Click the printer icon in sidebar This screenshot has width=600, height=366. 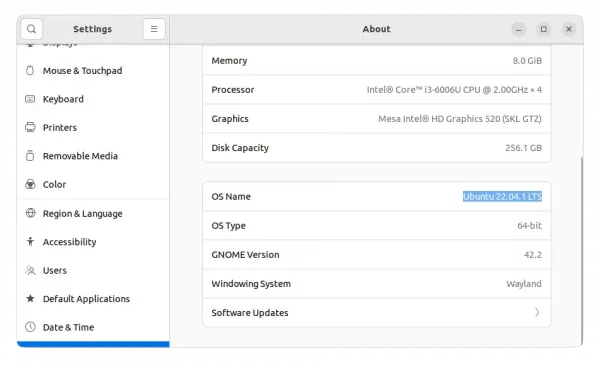pos(30,127)
